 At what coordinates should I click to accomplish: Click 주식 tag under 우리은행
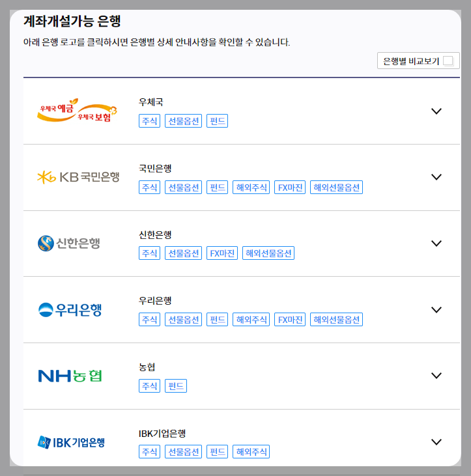click(149, 319)
